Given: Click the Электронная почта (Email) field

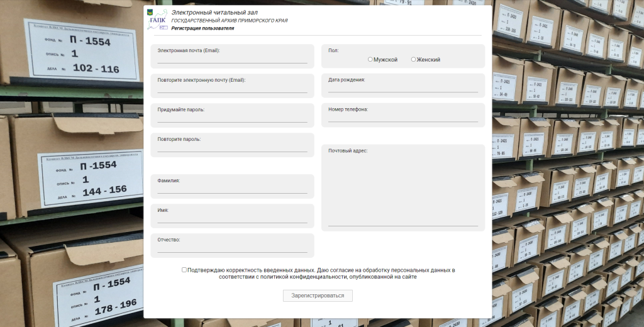Looking at the screenshot, I should (x=232, y=59).
